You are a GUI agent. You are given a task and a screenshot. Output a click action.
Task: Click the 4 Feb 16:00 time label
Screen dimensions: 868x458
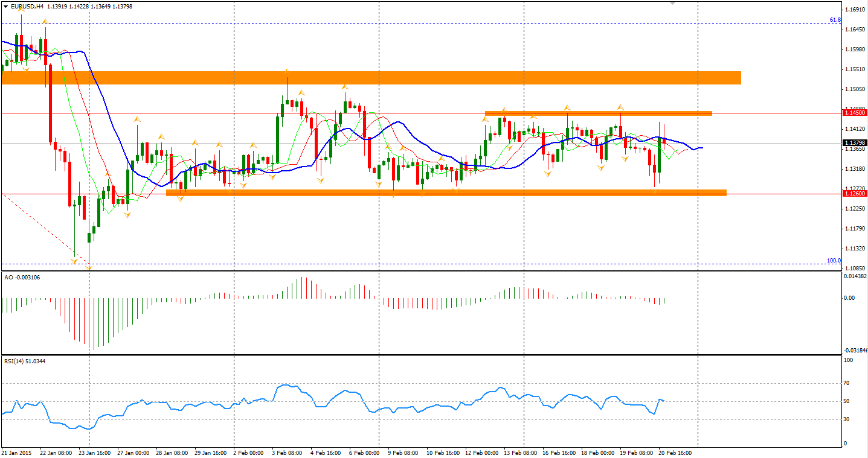pyautogui.click(x=326, y=452)
